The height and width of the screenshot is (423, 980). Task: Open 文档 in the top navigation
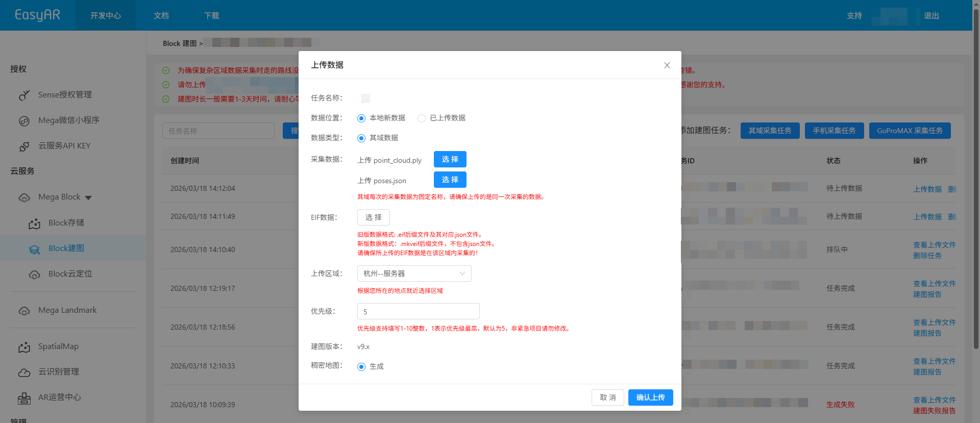pyautogui.click(x=161, y=16)
